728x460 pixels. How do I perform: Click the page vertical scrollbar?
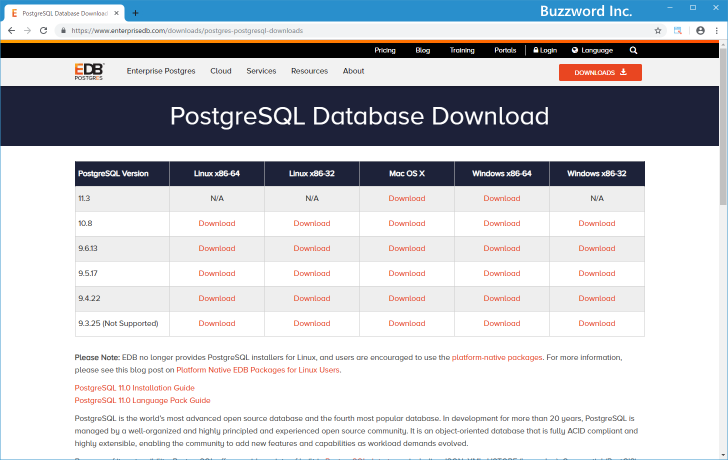click(722, 250)
